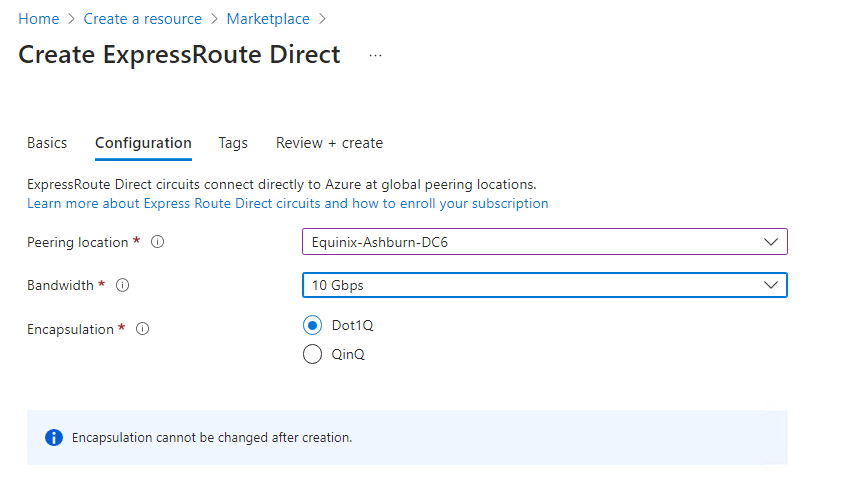Switch to the Tags tab
The width and height of the screenshot is (846, 477).
pyautogui.click(x=233, y=143)
